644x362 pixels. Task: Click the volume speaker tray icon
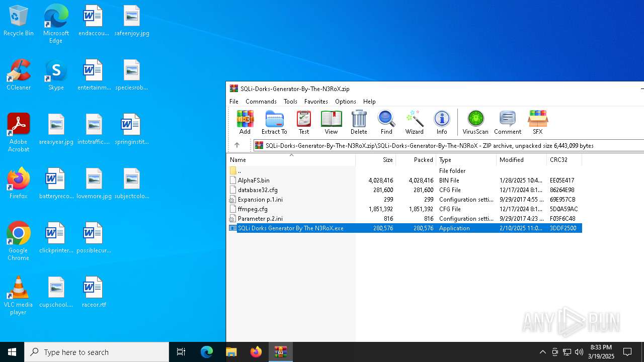click(x=579, y=352)
